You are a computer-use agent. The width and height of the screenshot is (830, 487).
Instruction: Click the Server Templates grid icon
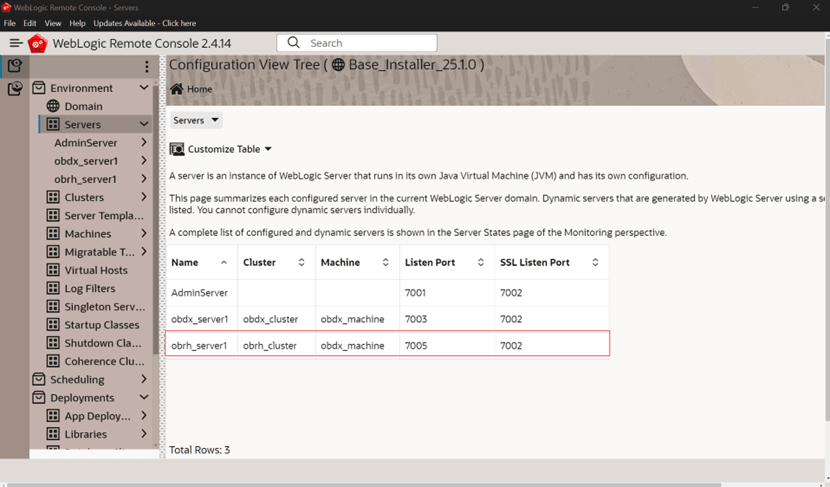(53, 215)
